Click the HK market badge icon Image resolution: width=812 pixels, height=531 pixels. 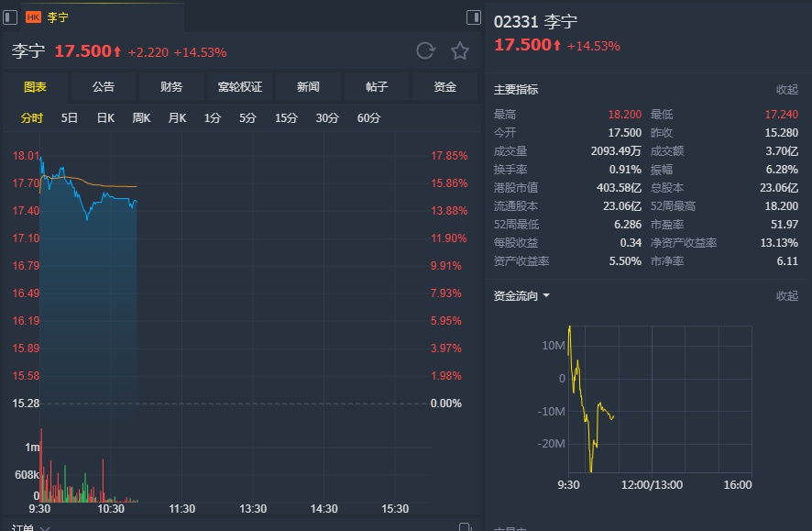coord(33,17)
